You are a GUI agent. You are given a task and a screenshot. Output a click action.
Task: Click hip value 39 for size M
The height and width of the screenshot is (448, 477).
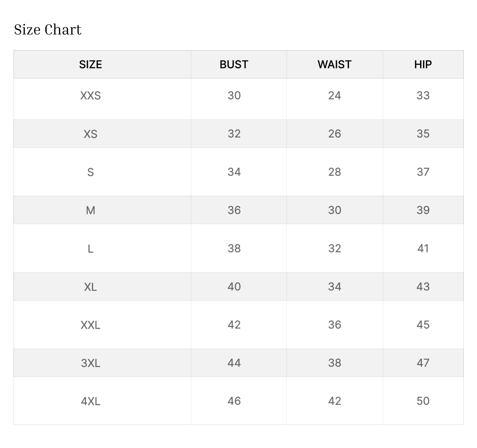423,210
